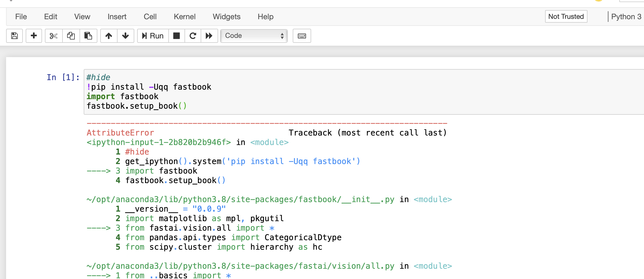Click the Help menu item
644x279 pixels.
265,16
